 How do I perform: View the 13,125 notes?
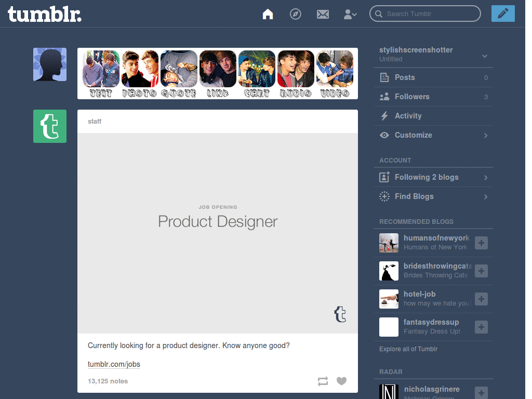[x=108, y=381]
